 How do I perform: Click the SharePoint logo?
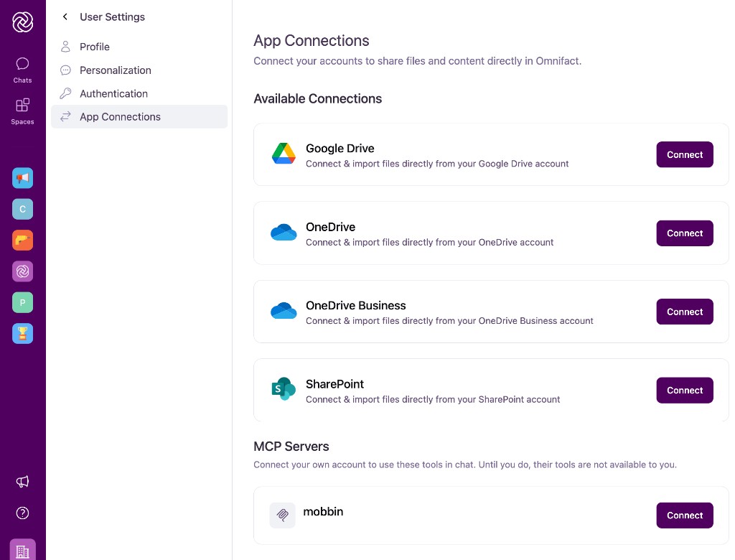point(284,389)
